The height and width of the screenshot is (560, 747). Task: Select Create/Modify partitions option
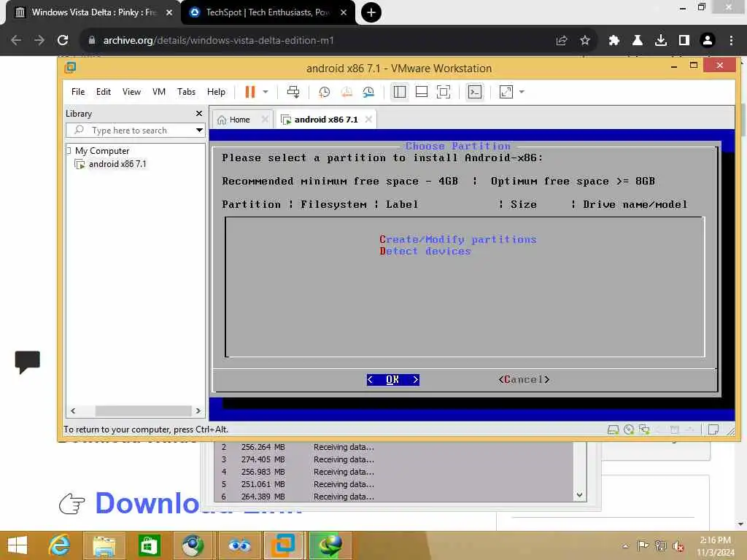coord(458,239)
